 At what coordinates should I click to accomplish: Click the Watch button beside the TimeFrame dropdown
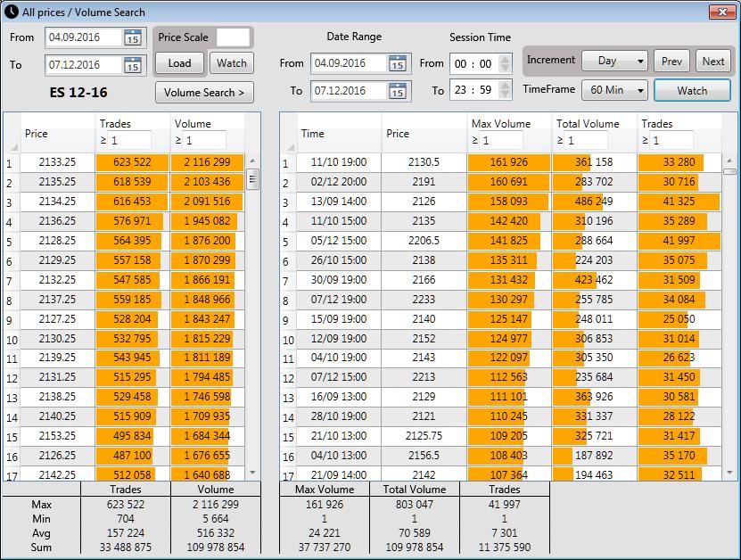[692, 90]
